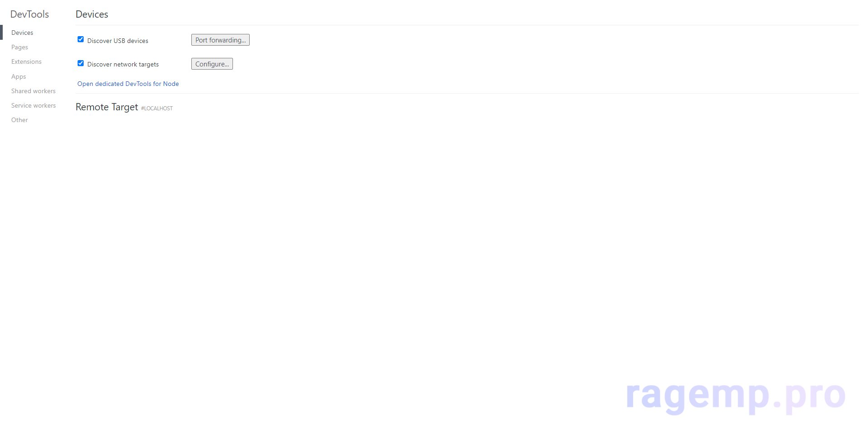
Task: Click the selected Devices indicator bar
Action: click(1, 33)
